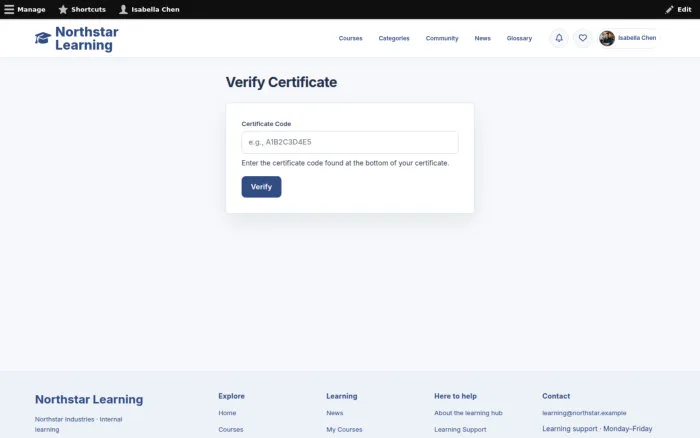This screenshot has height=438, width=700.
Task: Click the Shortcuts toolbar label
Action: pos(88,9)
